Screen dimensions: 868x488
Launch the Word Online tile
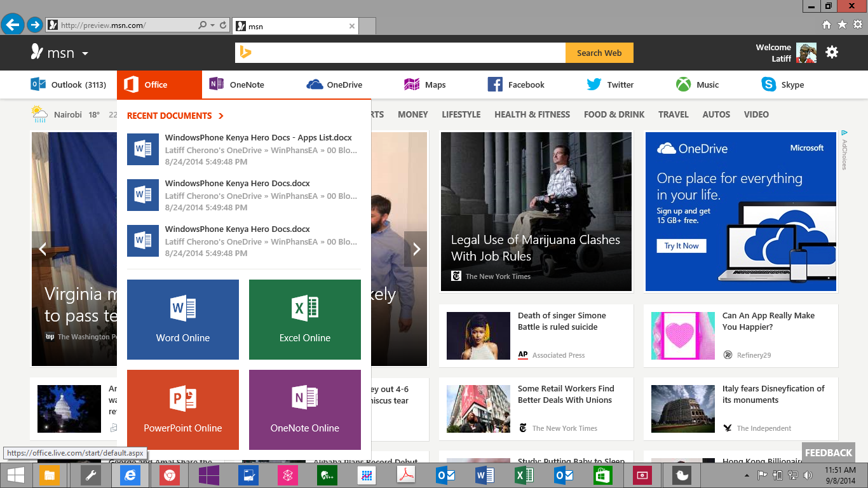(183, 320)
